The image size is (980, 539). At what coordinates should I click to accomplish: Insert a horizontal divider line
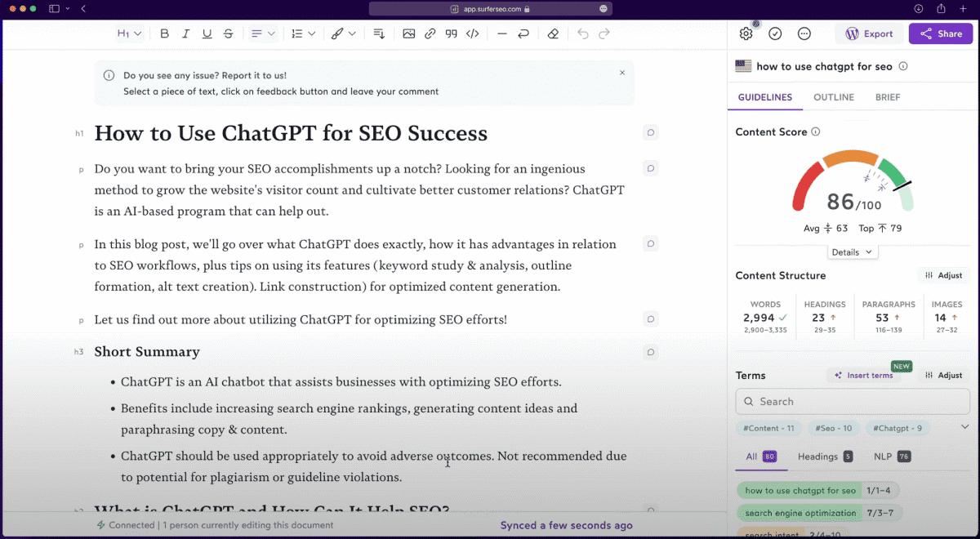tap(501, 33)
